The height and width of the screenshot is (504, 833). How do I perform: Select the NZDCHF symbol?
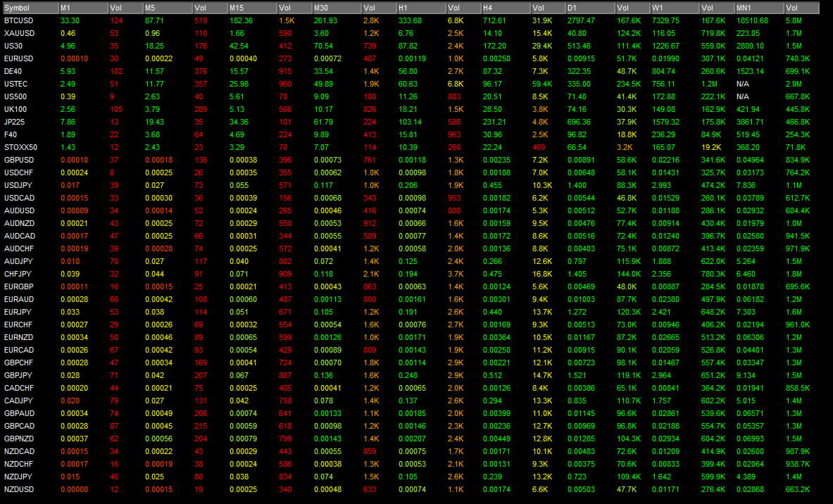point(18,464)
